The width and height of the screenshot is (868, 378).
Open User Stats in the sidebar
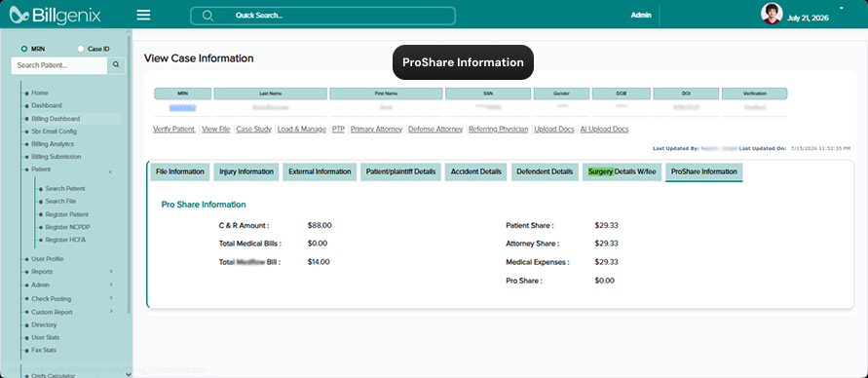coord(46,338)
